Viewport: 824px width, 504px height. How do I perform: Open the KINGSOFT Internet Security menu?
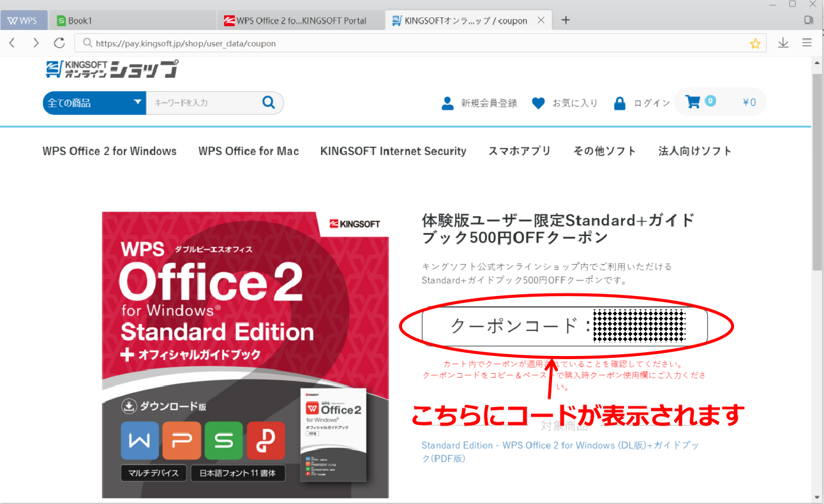pos(393,151)
